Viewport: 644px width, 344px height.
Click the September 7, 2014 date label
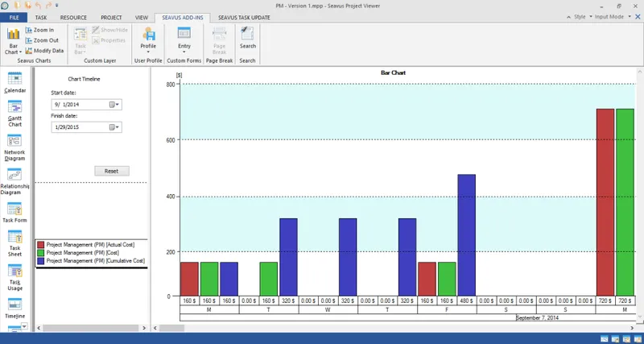coord(538,317)
